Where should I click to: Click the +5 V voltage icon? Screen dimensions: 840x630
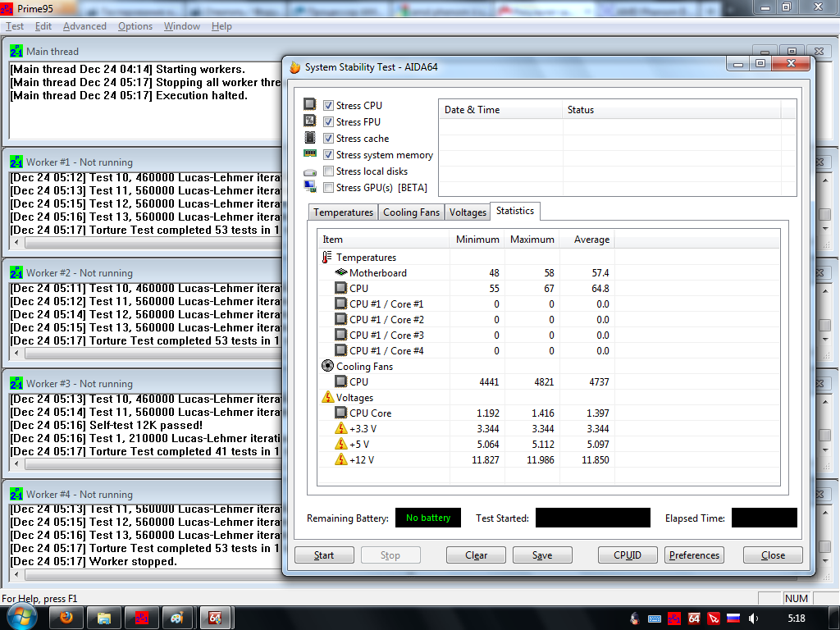point(340,444)
